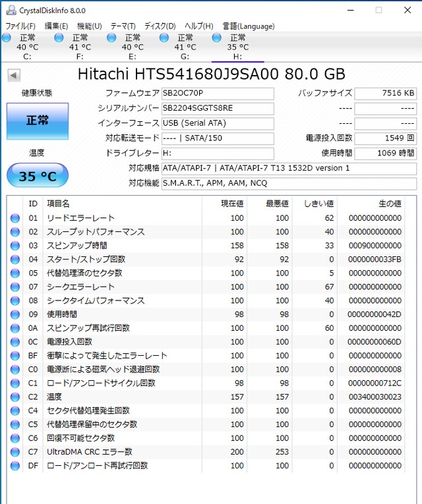The height and width of the screenshot is (504, 422).
Task: Click the status orb for attribute C2 温度
Action: click(15, 397)
